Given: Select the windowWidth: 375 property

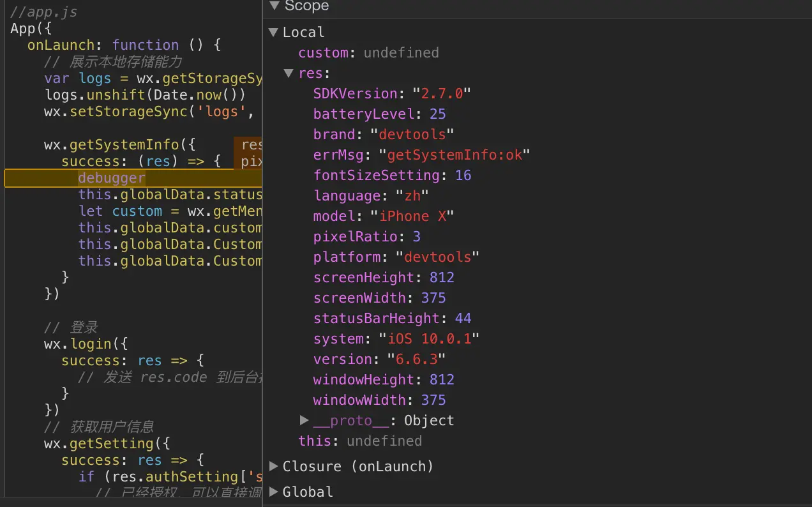Looking at the screenshot, I should pyautogui.click(x=379, y=400).
